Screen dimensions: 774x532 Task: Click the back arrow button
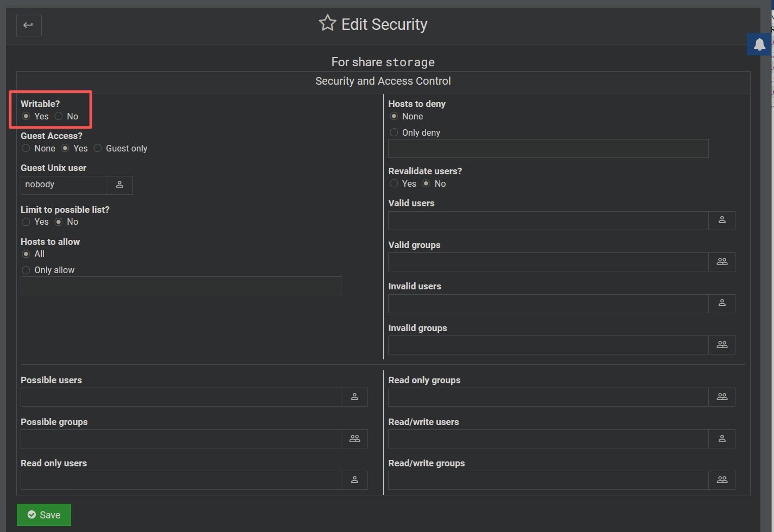click(29, 25)
